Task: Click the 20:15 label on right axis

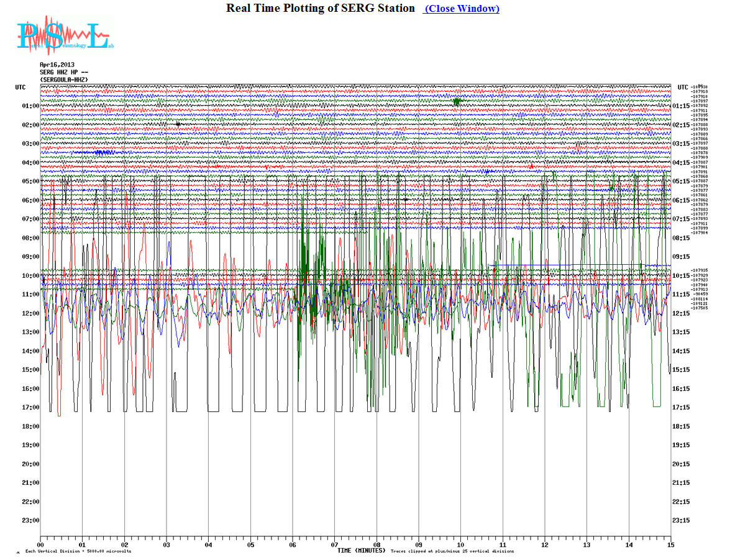Action: click(x=682, y=464)
